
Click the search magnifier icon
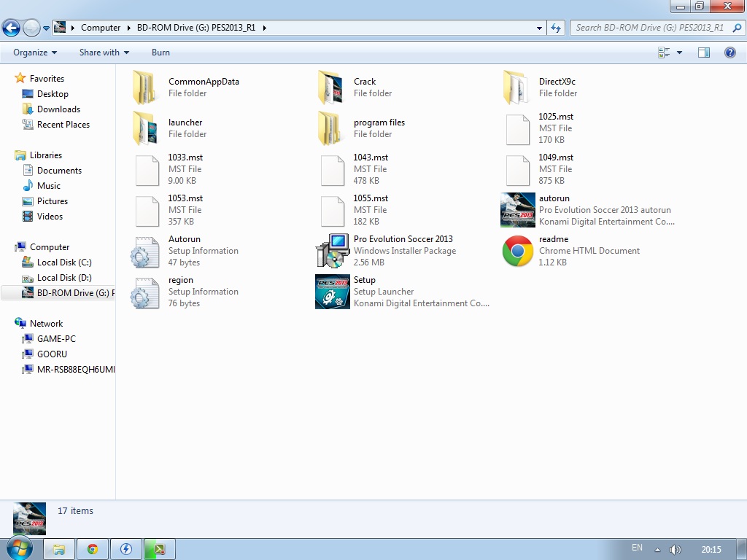[x=737, y=28]
